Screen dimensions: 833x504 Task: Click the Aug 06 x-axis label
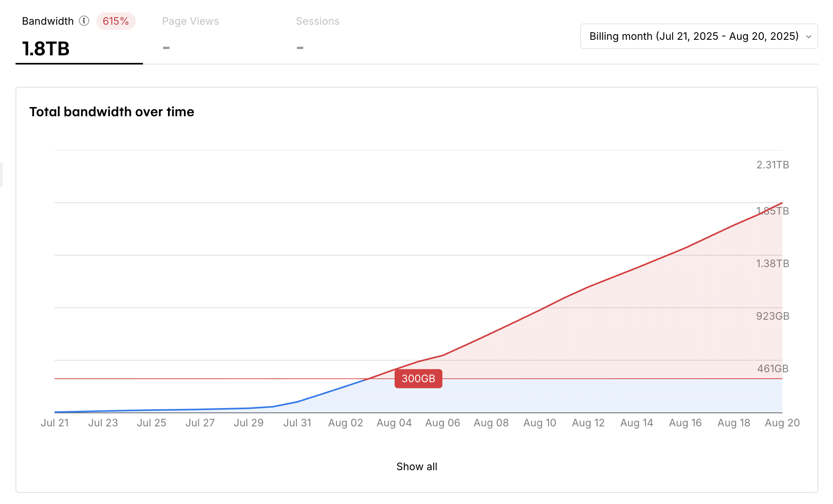(442, 423)
